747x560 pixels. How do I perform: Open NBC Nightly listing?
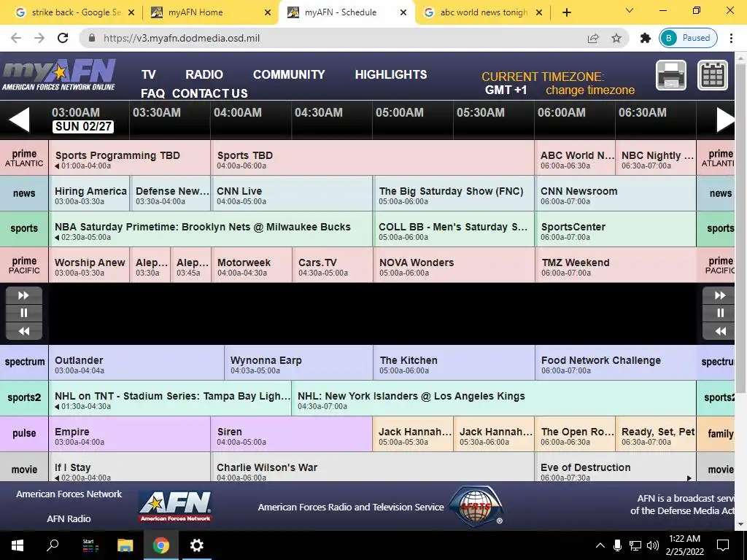(x=656, y=157)
